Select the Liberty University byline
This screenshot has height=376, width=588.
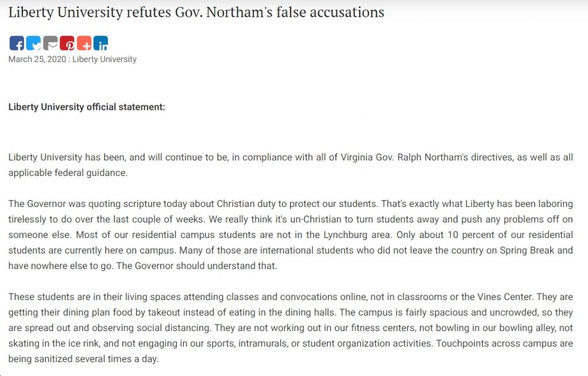tap(105, 59)
